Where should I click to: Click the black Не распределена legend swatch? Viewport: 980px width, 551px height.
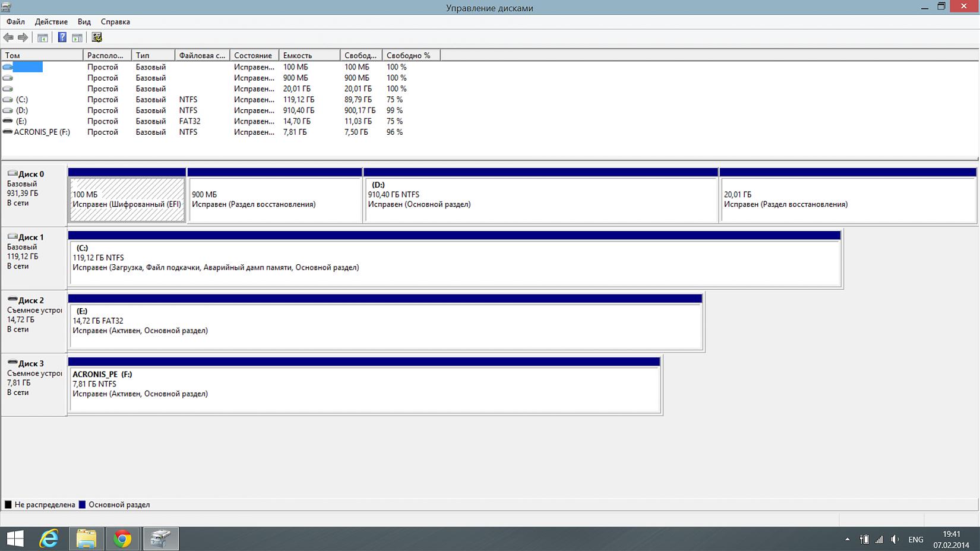pos(8,505)
